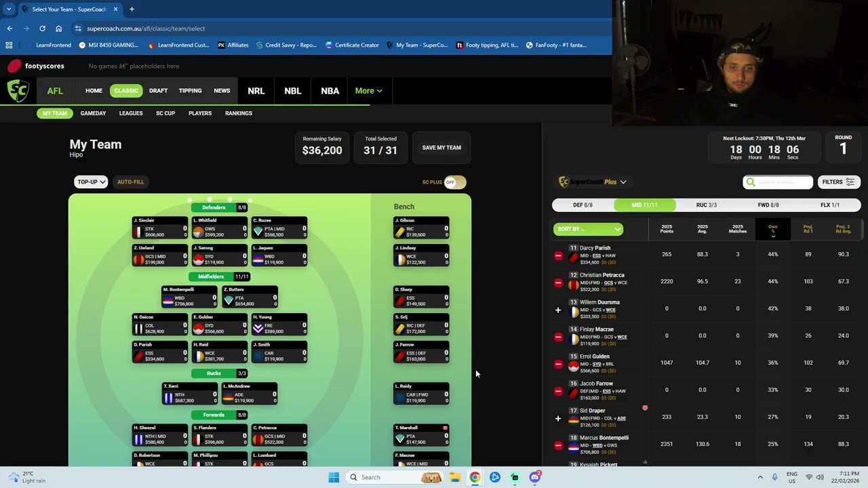Click the browser address bar URL
868x488 pixels.
[146, 28]
